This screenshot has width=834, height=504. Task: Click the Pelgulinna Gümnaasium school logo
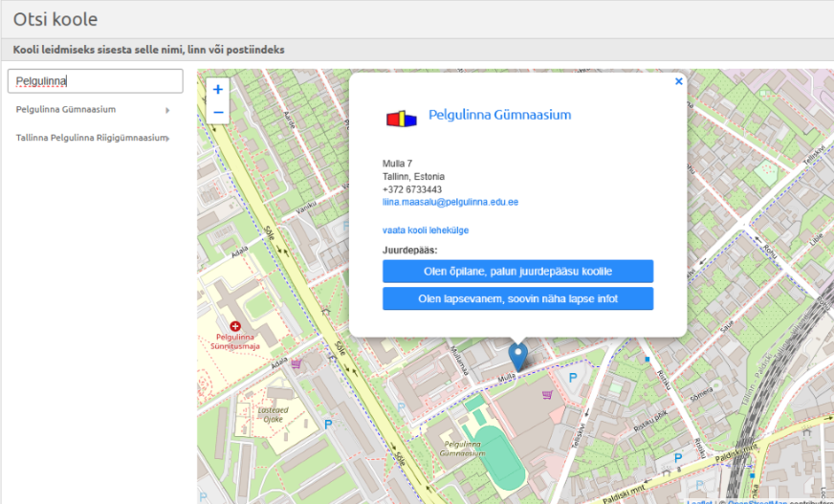[x=402, y=119]
